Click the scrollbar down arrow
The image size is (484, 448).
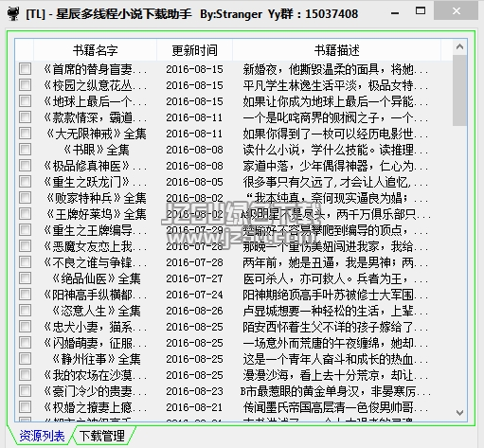tap(459, 413)
